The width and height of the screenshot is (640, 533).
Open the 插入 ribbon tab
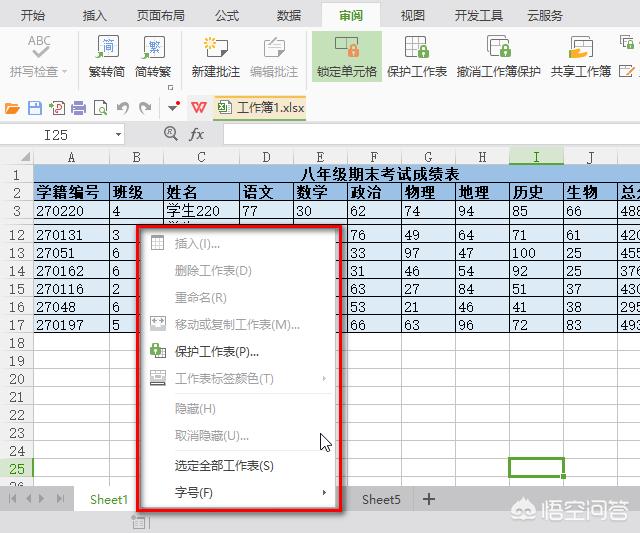click(94, 16)
